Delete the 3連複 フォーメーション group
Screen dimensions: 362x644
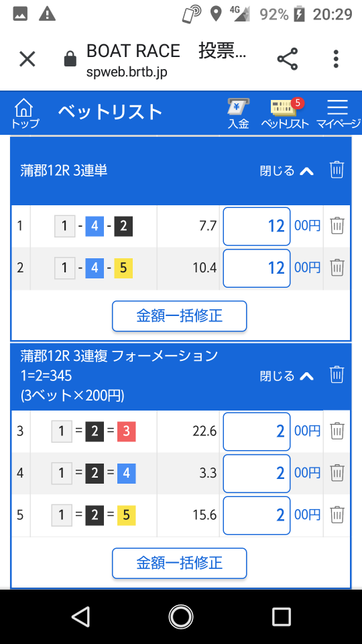(337, 375)
